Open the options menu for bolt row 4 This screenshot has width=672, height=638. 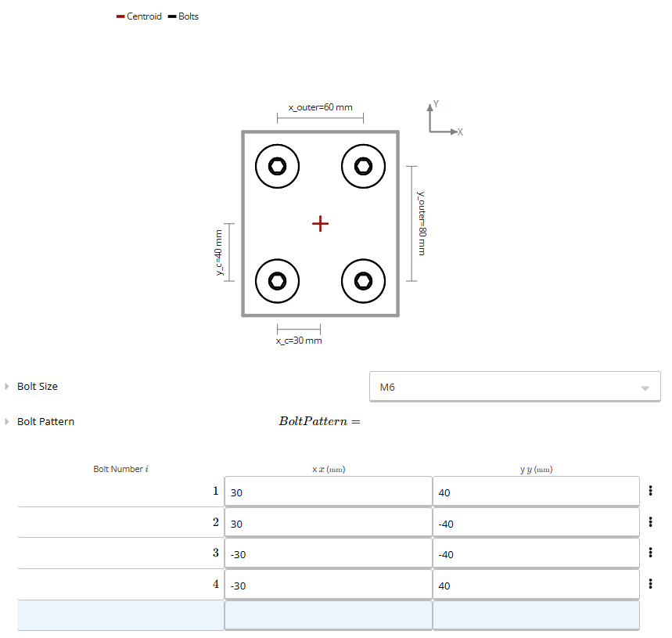click(x=650, y=584)
